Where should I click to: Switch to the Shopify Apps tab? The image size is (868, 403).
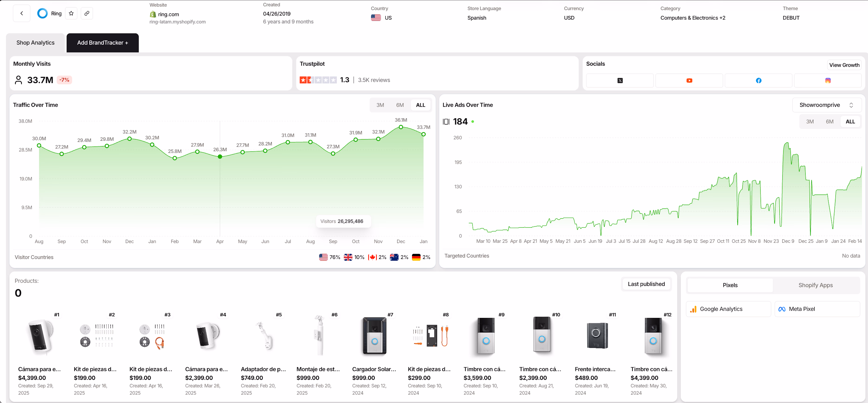815,285
